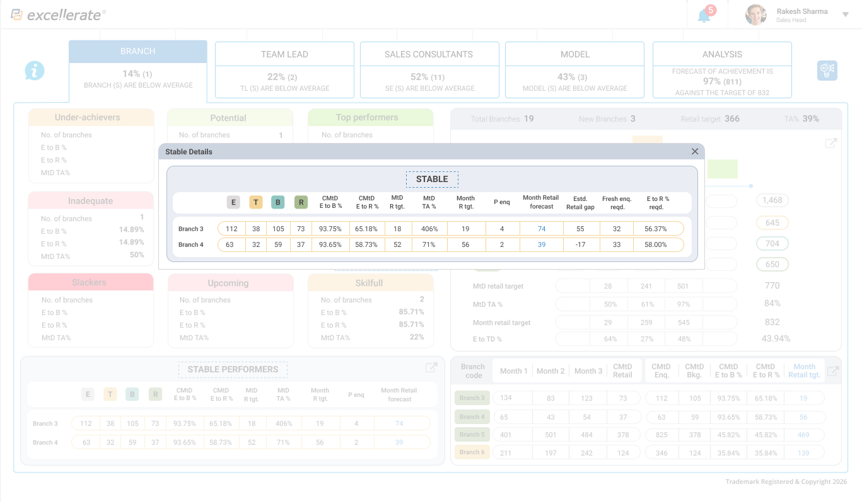Switch to the Sales Consultants tab
The width and height of the screenshot is (862, 504).
tap(429, 70)
